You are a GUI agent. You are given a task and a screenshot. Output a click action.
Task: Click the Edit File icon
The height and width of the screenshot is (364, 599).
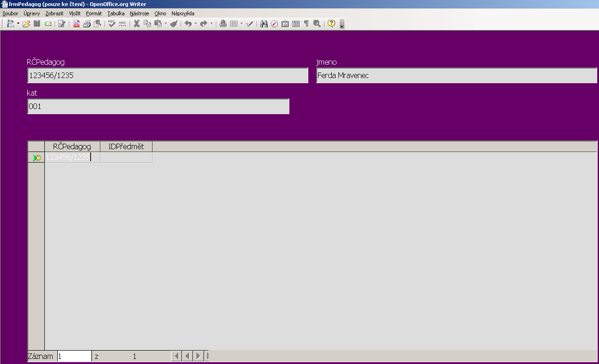61,24
